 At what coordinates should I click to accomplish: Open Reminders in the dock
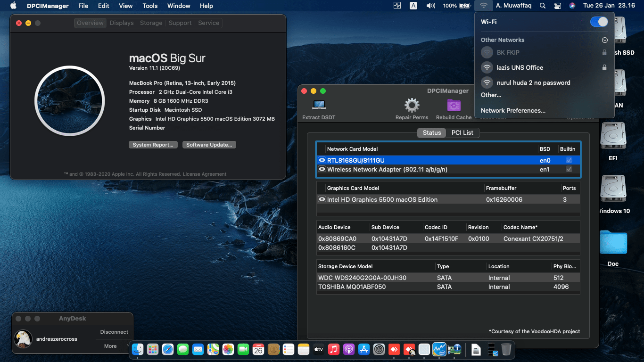(289, 349)
